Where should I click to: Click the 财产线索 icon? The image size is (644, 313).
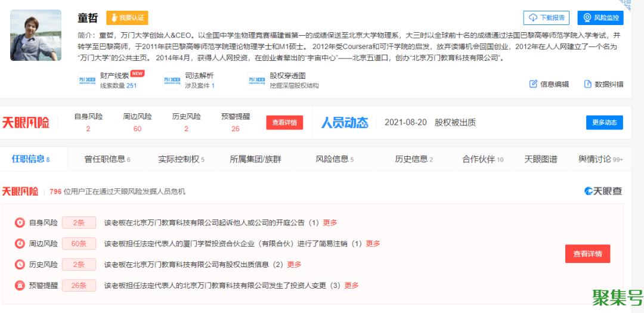pos(87,80)
